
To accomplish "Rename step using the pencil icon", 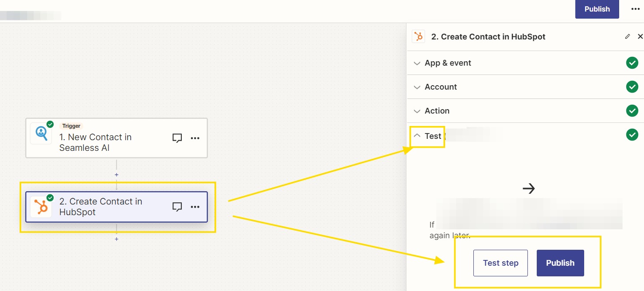I will coord(628,36).
